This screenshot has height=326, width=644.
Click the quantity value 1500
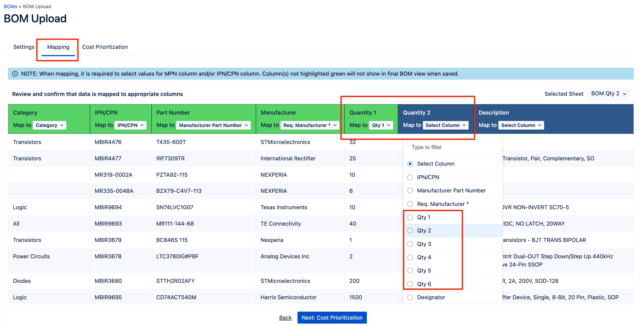click(356, 297)
